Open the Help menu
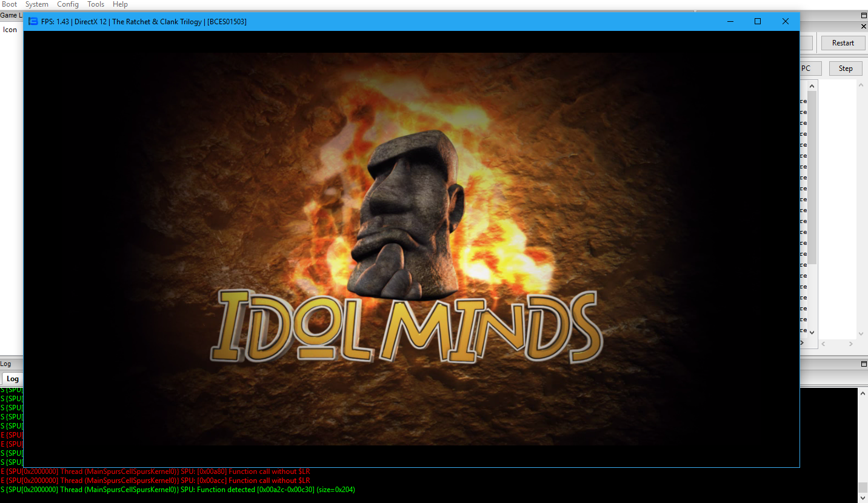 pyautogui.click(x=120, y=4)
